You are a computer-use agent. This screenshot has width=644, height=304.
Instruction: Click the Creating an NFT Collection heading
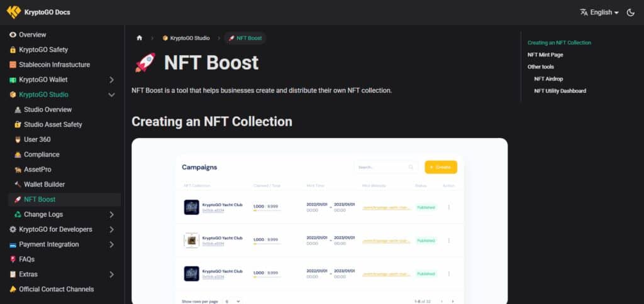click(x=212, y=121)
